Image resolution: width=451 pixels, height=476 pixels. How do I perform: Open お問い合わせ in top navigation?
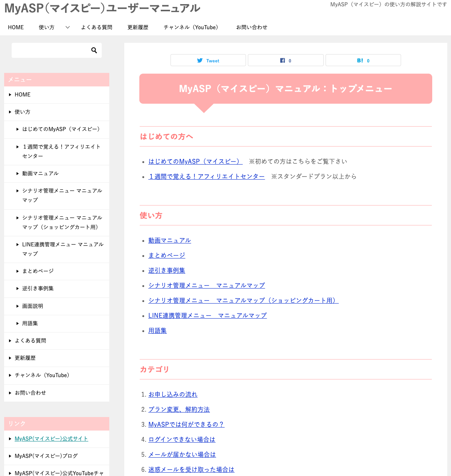(252, 27)
